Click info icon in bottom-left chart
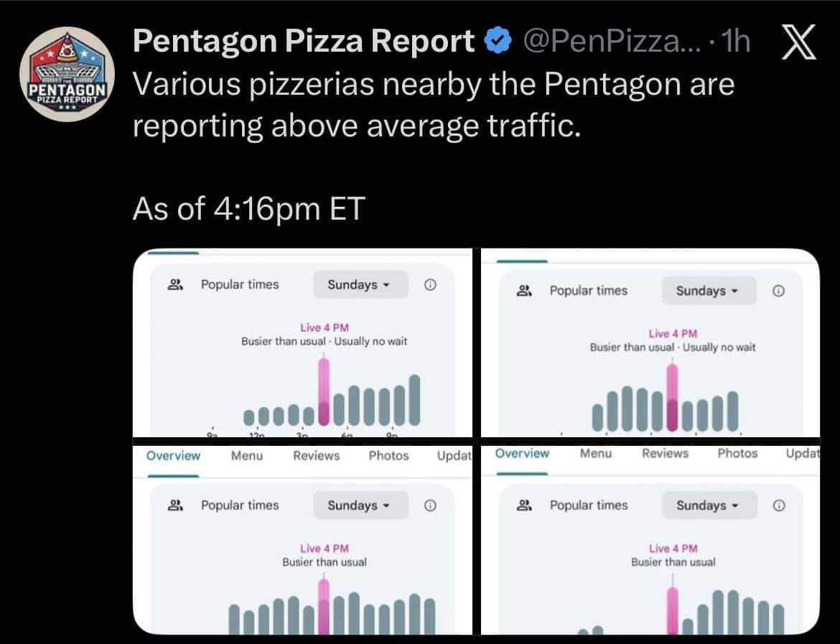The height and width of the screenshot is (644, 840). (x=430, y=505)
